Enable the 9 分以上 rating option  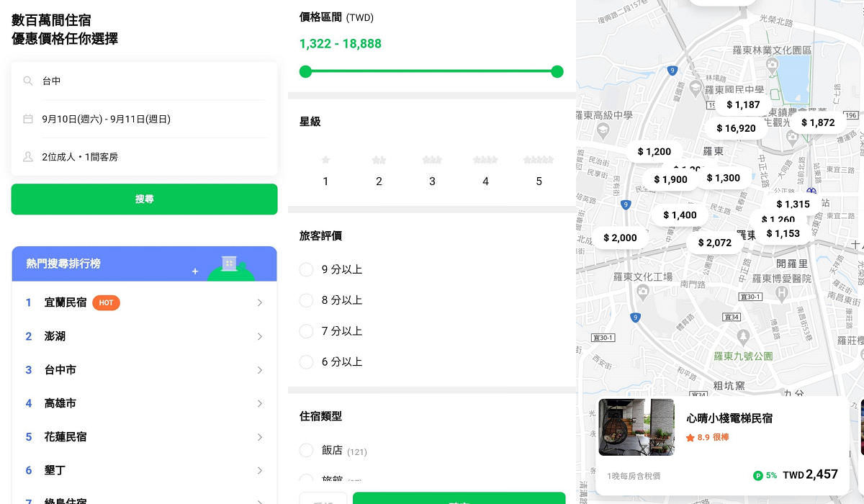[x=306, y=269]
